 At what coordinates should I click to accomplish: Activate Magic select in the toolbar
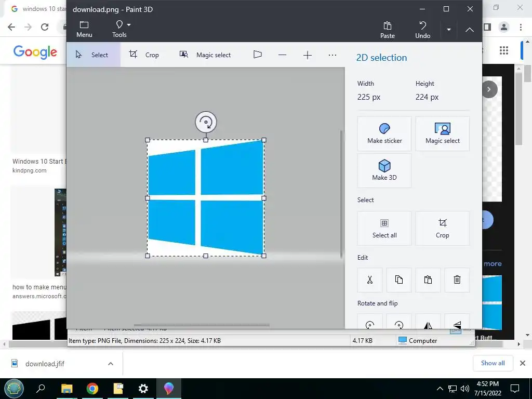(205, 55)
